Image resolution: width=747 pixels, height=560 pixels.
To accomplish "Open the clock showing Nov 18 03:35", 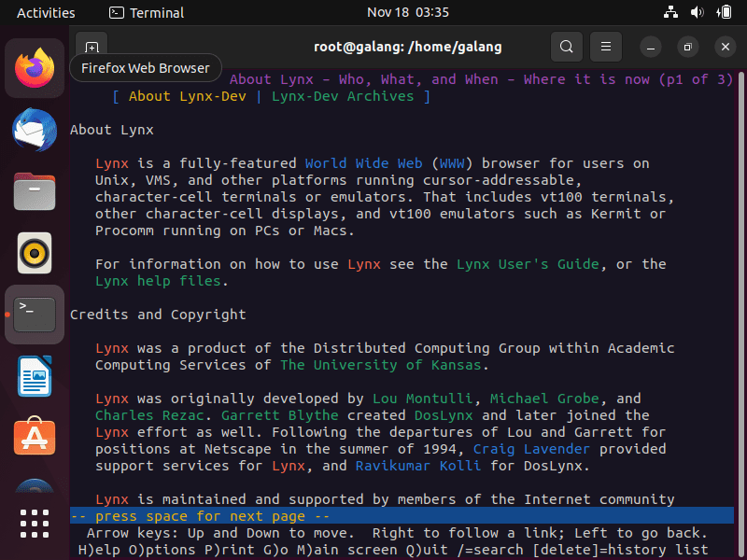I will pos(408,12).
